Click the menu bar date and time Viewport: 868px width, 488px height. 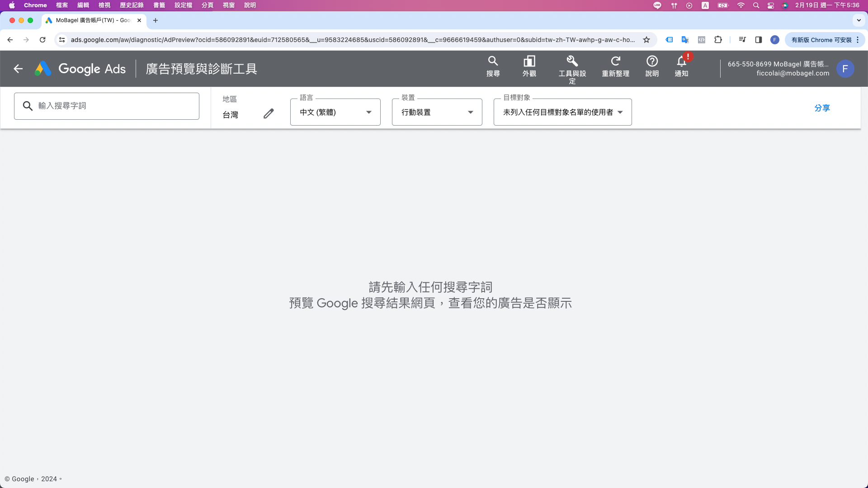click(x=827, y=5)
